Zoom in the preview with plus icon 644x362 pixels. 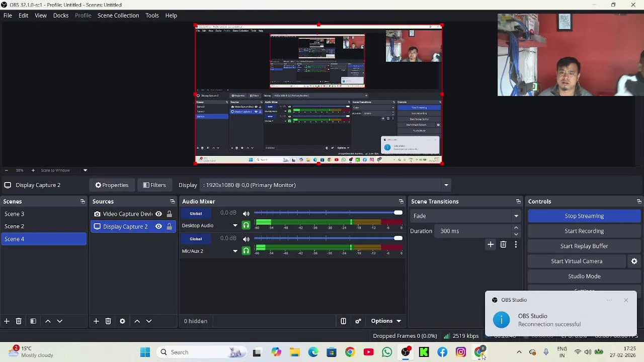33,170
